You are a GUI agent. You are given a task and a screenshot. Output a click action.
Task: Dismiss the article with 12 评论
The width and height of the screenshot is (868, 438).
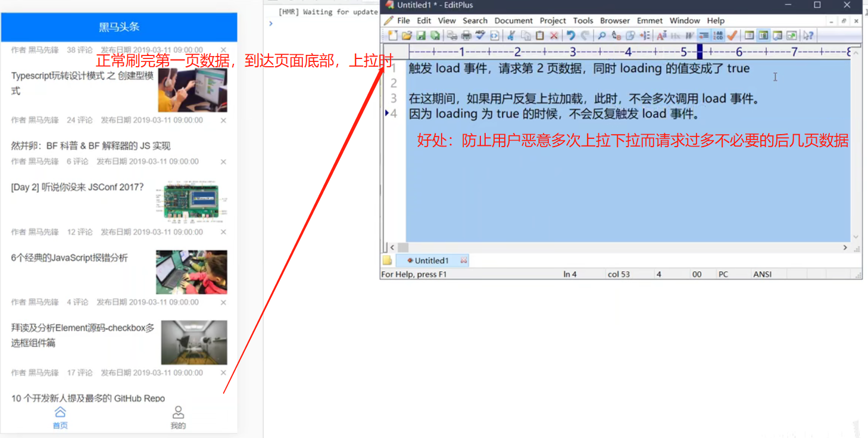pos(223,232)
